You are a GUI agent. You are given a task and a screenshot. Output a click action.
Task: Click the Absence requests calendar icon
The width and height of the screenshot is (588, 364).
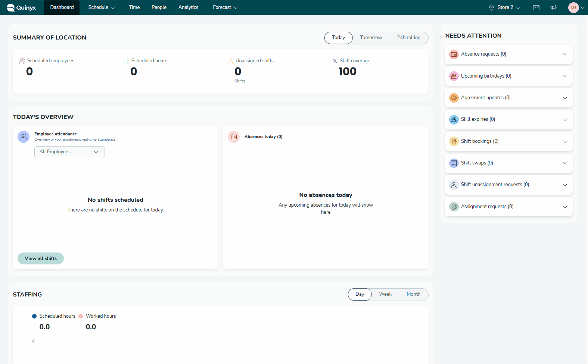(454, 54)
